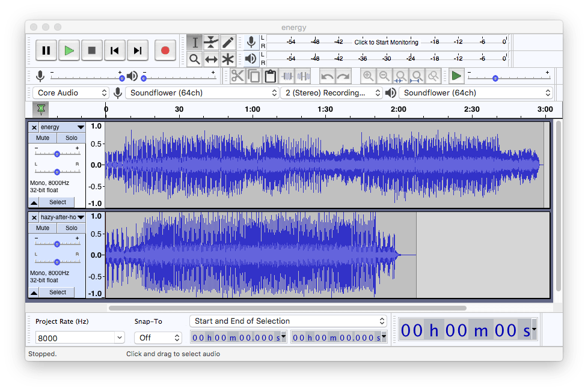
Task: Adjust the energy track gain slider
Action: [57, 154]
